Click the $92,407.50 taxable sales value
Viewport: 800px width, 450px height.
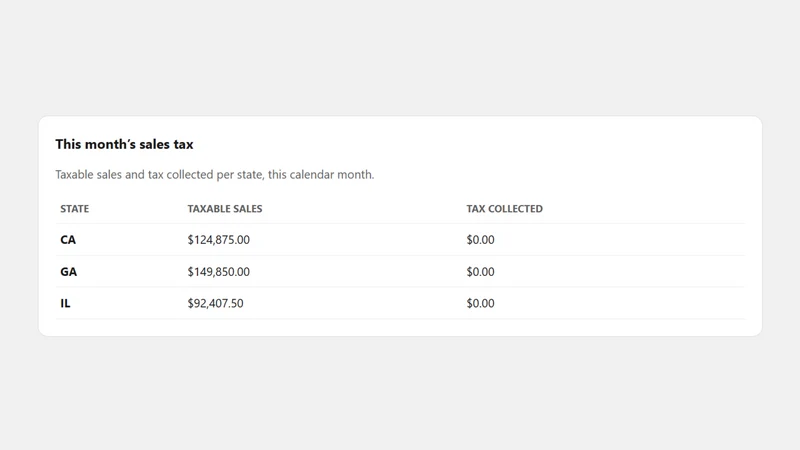coord(215,303)
